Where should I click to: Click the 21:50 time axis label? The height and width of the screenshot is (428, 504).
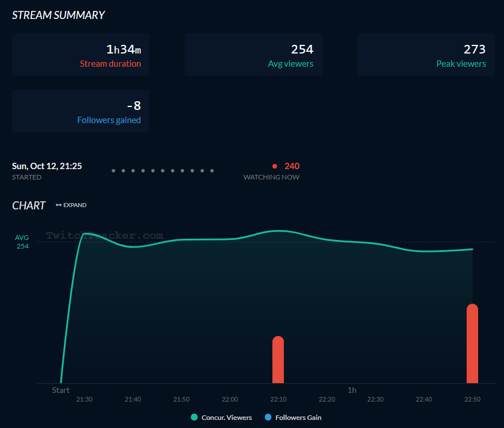[181, 399]
